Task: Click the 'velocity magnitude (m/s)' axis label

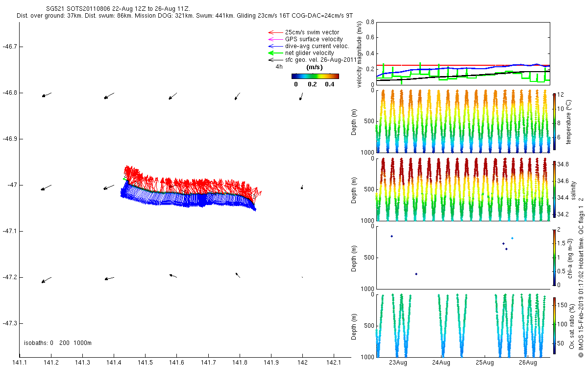Action: [360, 55]
